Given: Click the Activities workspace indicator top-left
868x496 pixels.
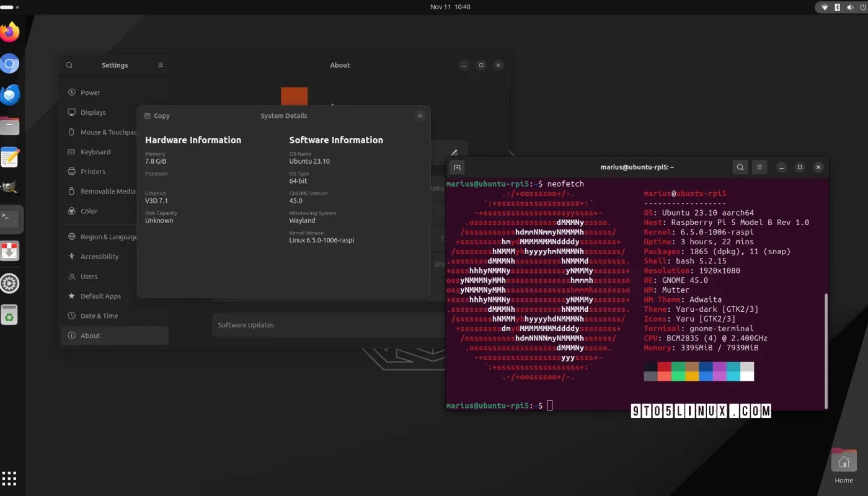Looking at the screenshot, I should (9, 7).
